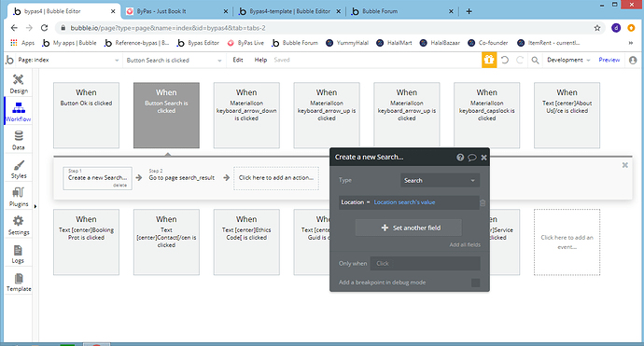Delete Step 1 via delete link
Viewport: 644px width, 346px height.
[x=119, y=186]
